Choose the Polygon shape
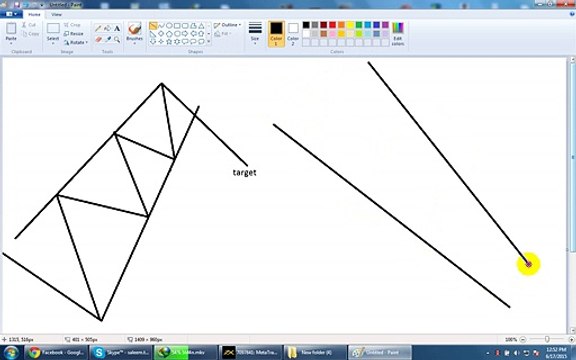The height and width of the screenshot is (360, 576). (193, 26)
